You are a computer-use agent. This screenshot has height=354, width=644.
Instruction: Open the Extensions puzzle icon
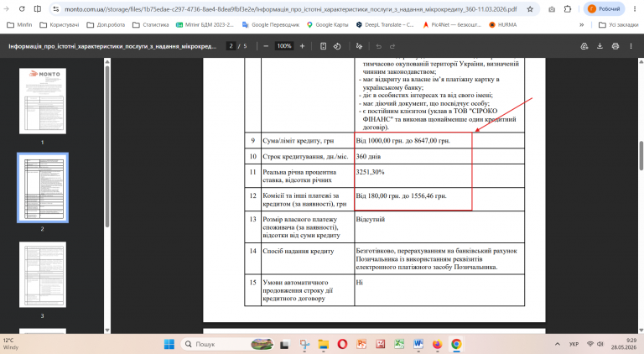coord(567,9)
